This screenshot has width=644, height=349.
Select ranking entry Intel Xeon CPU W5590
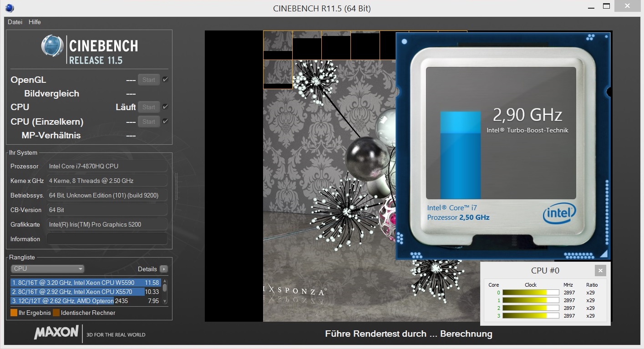tap(85, 283)
